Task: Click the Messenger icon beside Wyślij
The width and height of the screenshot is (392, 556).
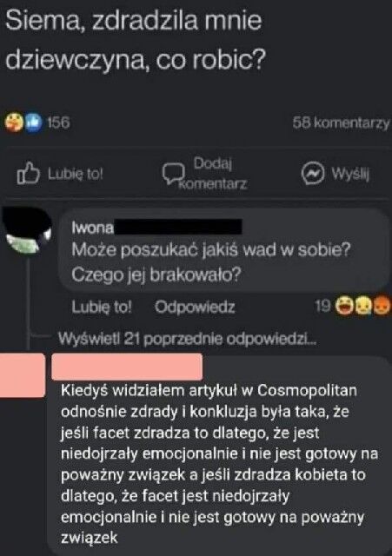Action: (x=313, y=174)
